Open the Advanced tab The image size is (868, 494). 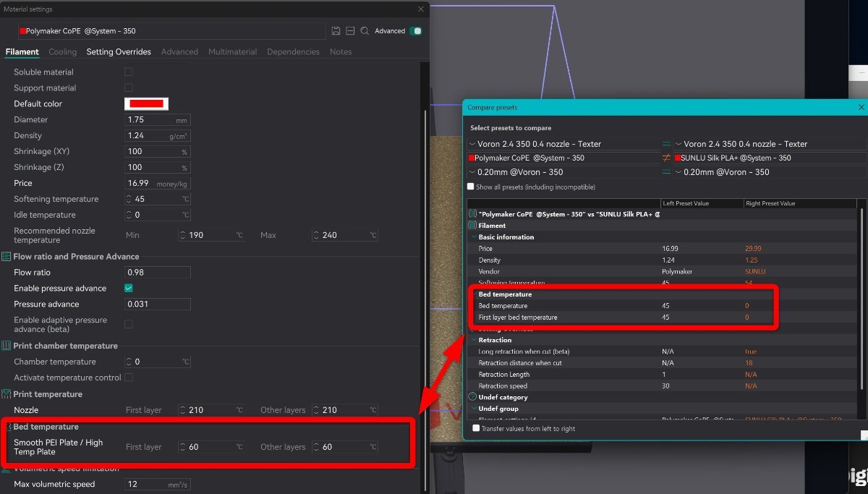pyautogui.click(x=179, y=52)
